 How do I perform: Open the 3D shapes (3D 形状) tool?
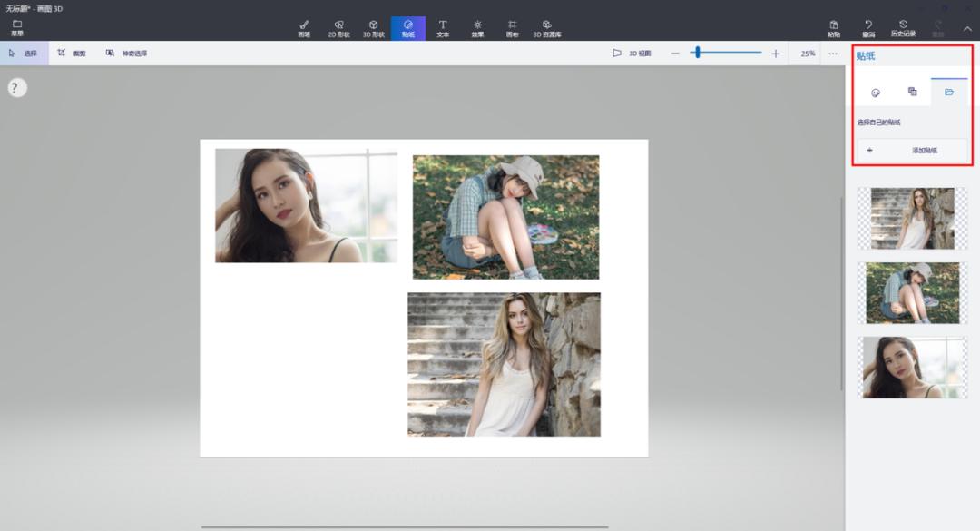[x=373, y=28]
